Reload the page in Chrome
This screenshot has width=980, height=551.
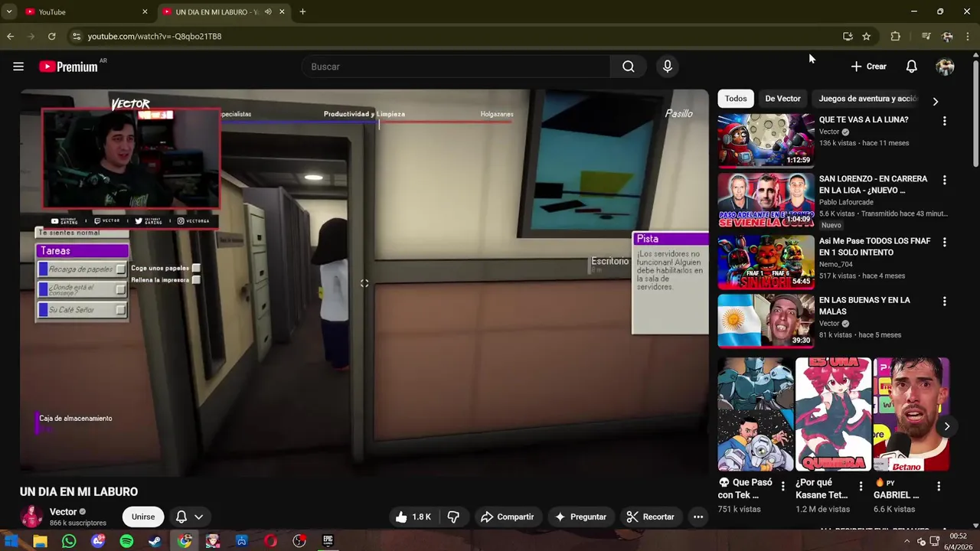point(51,36)
